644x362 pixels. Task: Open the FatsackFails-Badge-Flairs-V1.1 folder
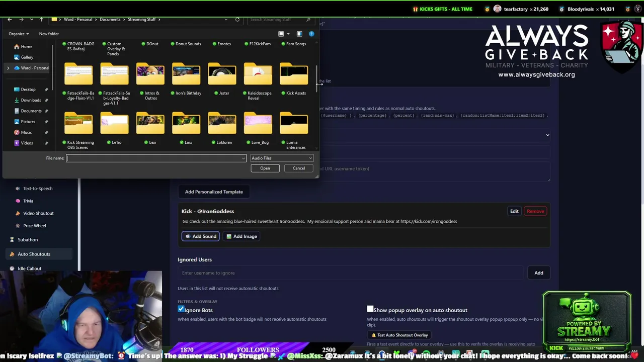[x=78, y=83]
